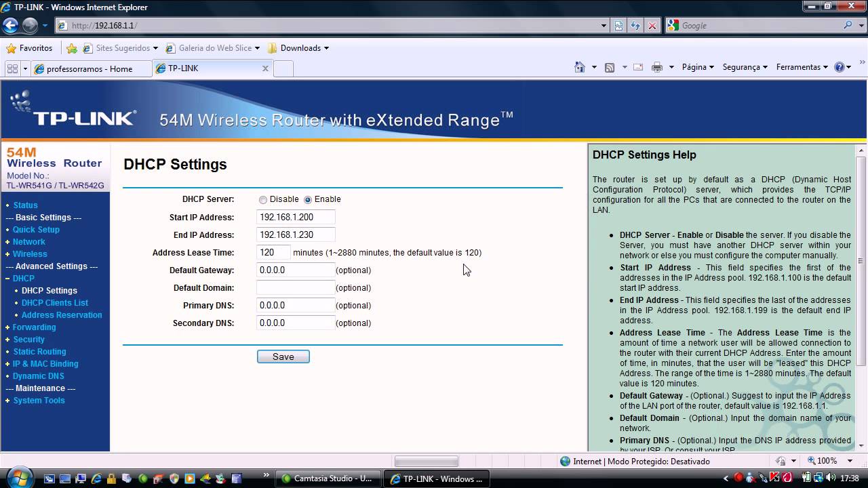
Task: Click the blue Help question mark icon
Action: (x=839, y=67)
